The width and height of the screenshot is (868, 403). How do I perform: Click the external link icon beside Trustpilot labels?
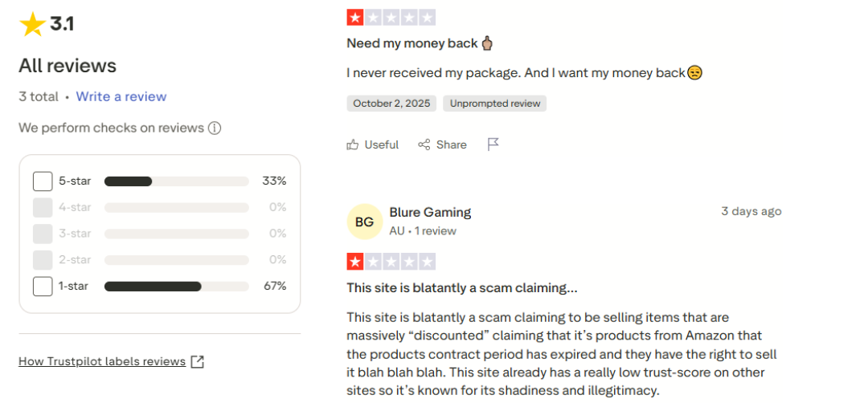coord(198,361)
